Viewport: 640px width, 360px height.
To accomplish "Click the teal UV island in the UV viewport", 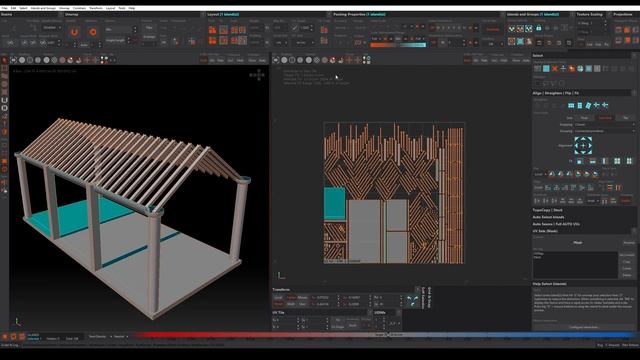I will coord(334,204).
